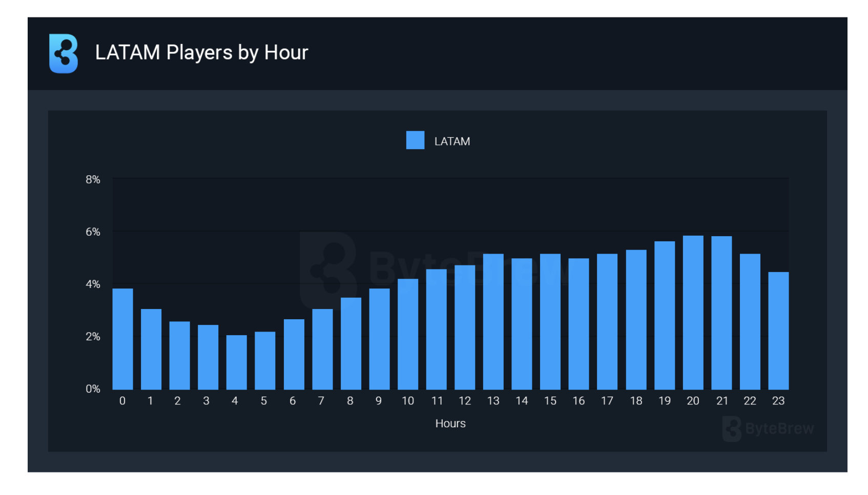Click the bar for hour 13

point(493,322)
